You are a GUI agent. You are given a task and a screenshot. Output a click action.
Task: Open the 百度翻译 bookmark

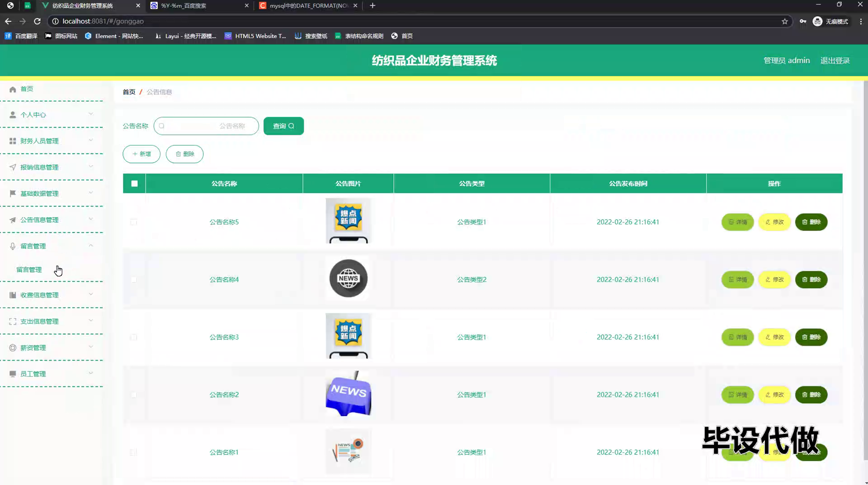(x=21, y=36)
